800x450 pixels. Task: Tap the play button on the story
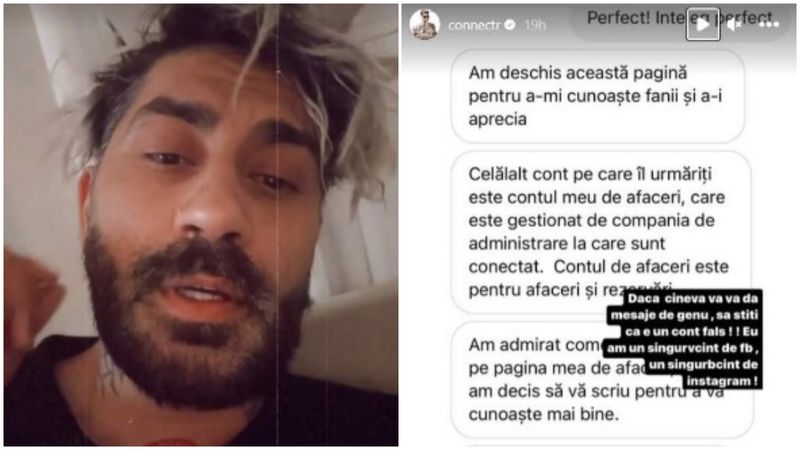click(703, 24)
